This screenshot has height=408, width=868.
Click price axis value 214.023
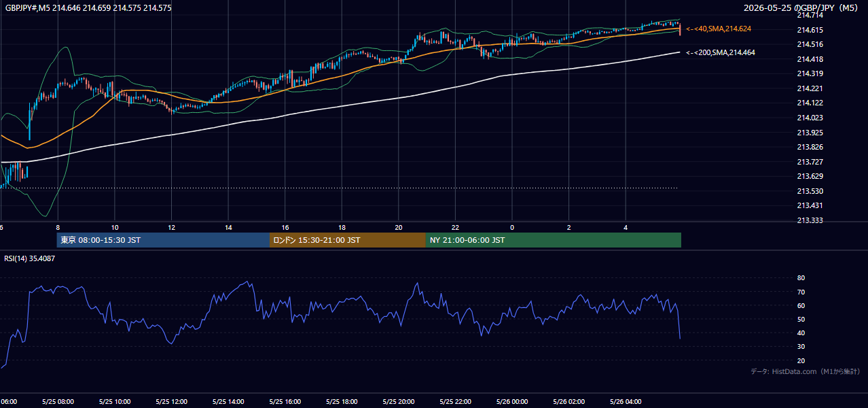point(810,118)
